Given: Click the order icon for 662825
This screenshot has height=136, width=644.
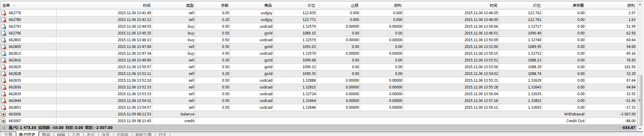Looking at the screenshot, I should click(4, 67).
